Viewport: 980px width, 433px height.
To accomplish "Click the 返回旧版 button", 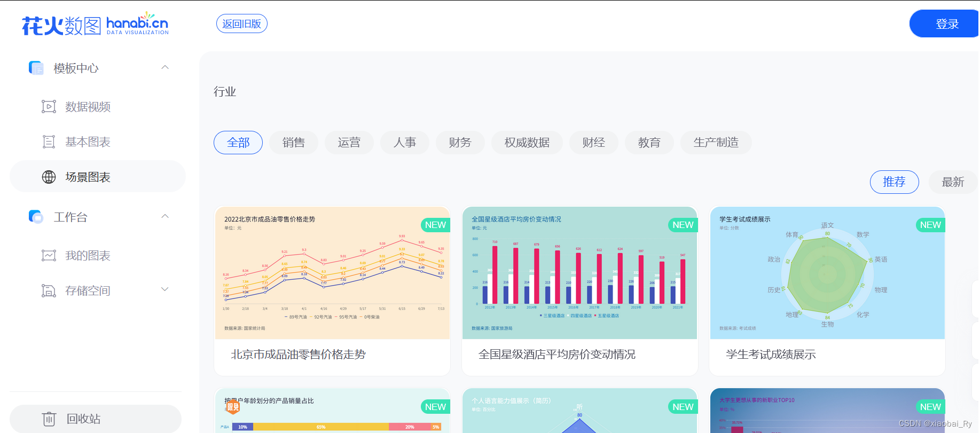I will point(242,23).
